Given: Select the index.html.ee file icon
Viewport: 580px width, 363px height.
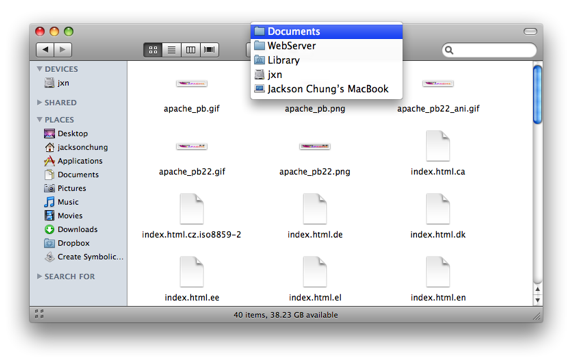Looking at the screenshot, I should 192,272.
